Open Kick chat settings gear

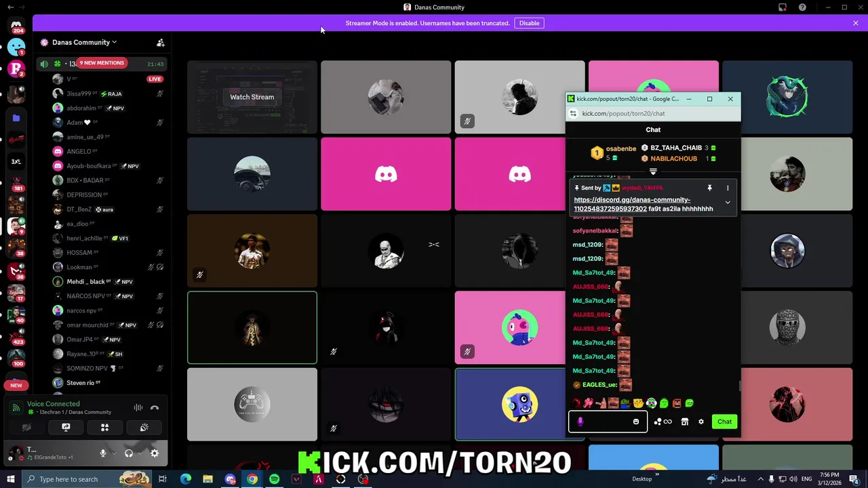(x=701, y=422)
